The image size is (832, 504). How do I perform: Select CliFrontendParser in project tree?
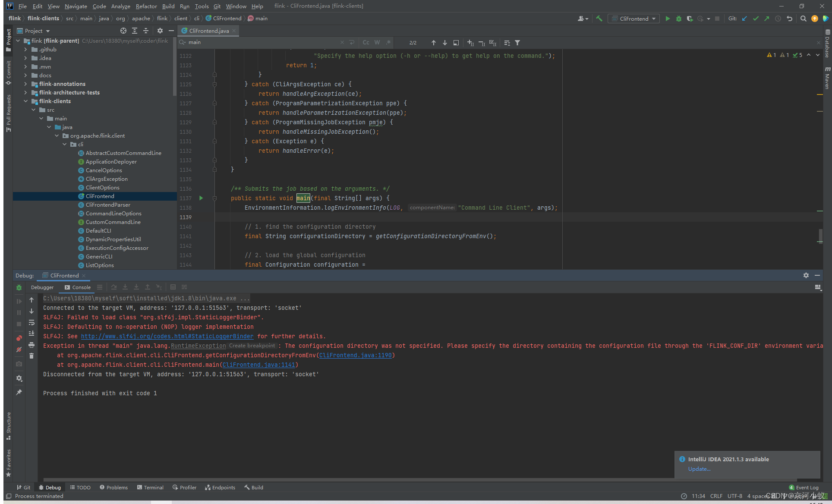(108, 205)
